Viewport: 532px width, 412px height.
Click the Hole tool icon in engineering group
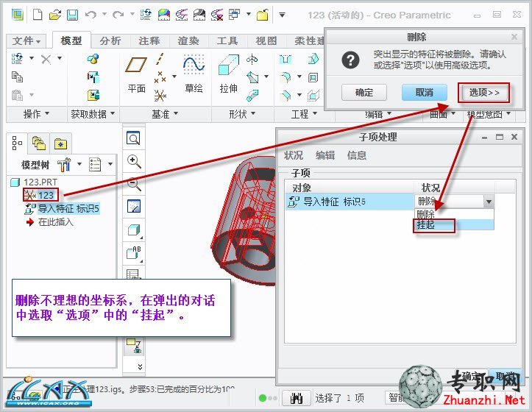tap(285, 60)
